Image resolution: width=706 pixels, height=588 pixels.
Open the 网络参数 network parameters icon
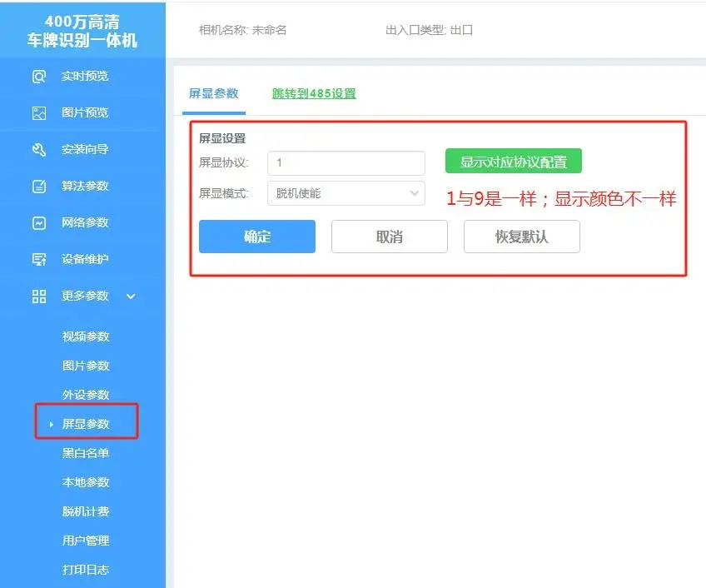[x=38, y=222]
